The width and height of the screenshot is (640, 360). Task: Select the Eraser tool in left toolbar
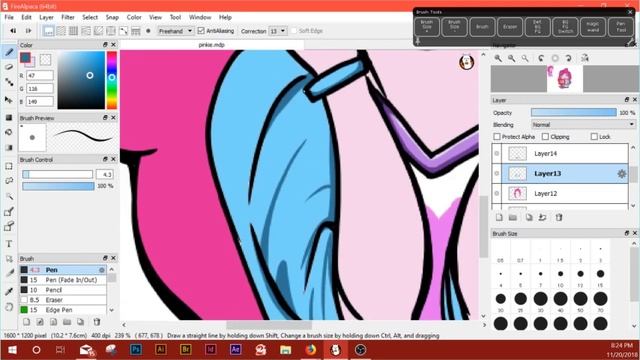click(9, 67)
